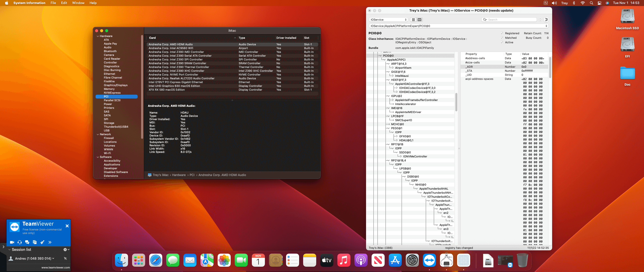Screen dimensions: 644x272
Task: Collapse the Hardware section in sidebar
Action: (x=98, y=36)
